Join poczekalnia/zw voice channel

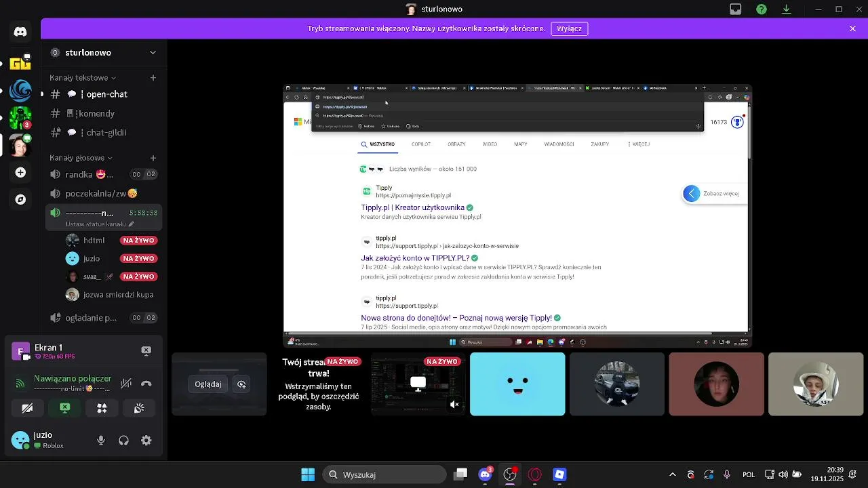point(104,193)
